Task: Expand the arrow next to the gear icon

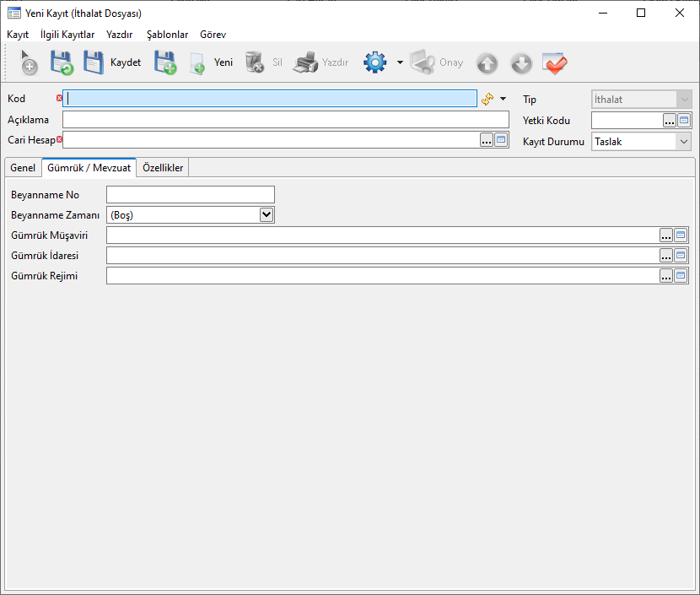Action: [x=400, y=62]
